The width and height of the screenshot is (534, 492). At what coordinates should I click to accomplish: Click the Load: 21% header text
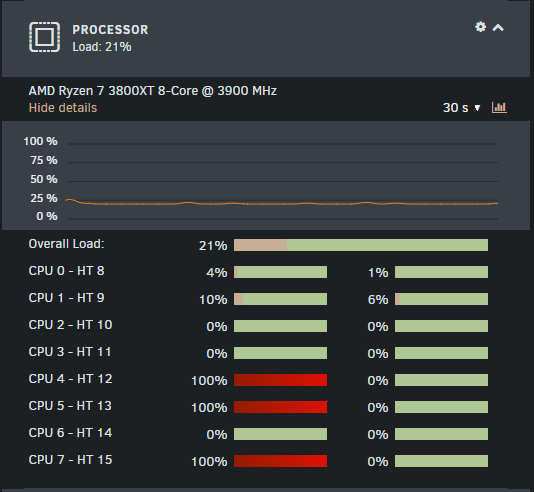pyautogui.click(x=102, y=47)
